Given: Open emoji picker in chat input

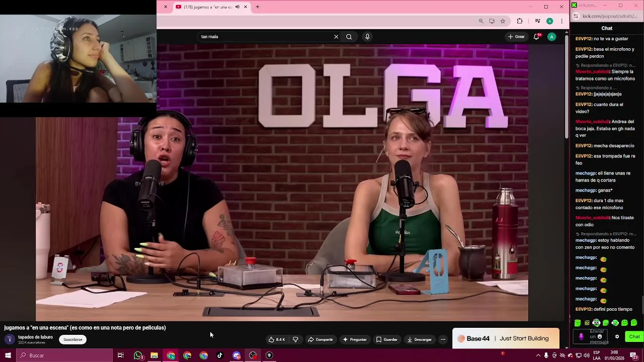Looking at the screenshot, I should 599,337.
